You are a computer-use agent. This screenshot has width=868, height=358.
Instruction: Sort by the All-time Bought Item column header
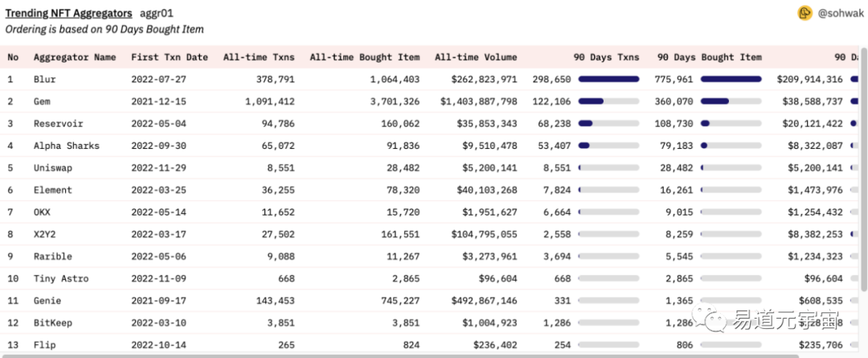(x=364, y=57)
